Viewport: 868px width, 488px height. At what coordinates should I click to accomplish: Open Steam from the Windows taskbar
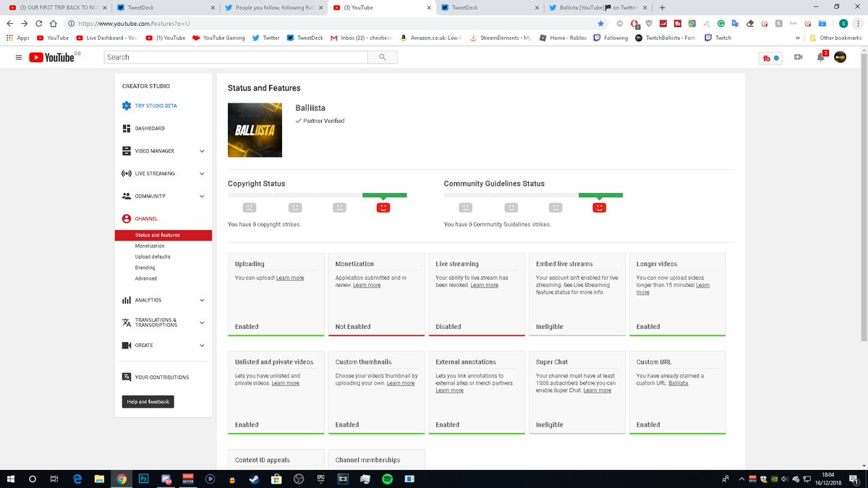(253, 479)
